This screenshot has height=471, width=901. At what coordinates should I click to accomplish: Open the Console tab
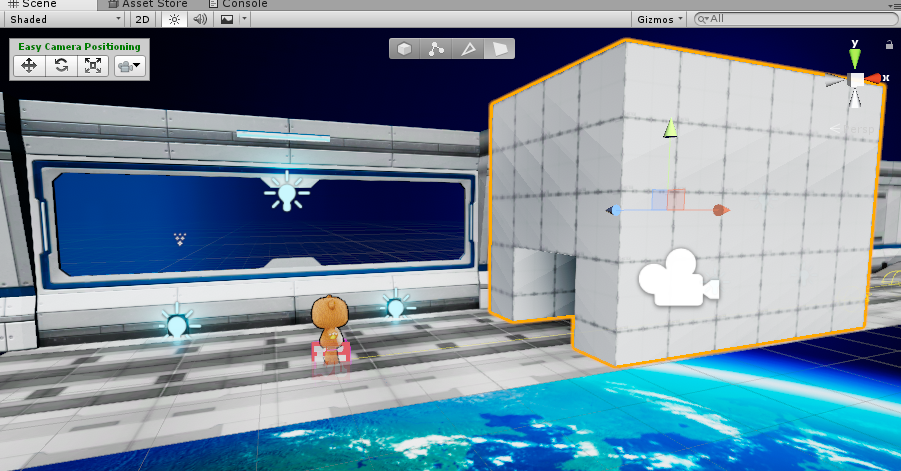(238, 4)
